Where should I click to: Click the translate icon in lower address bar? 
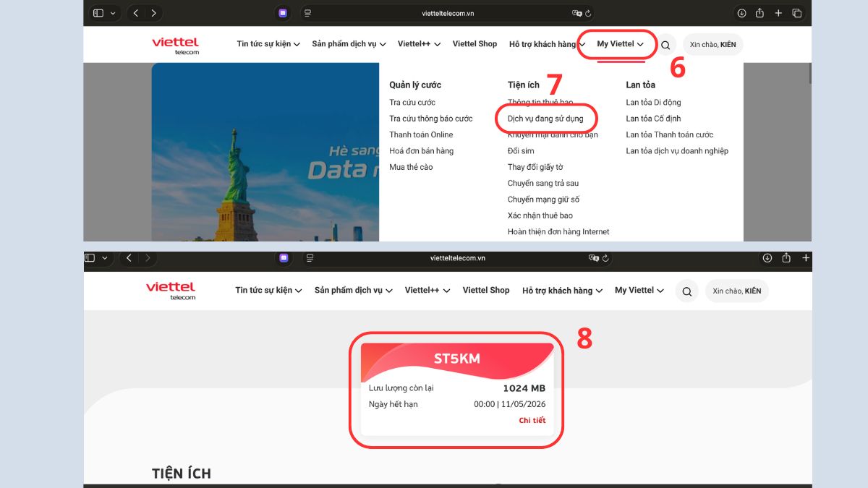click(594, 257)
